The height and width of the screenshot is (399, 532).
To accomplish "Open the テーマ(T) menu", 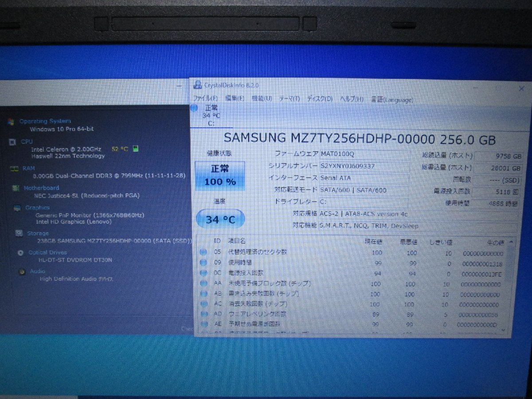I will (x=289, y=99).
